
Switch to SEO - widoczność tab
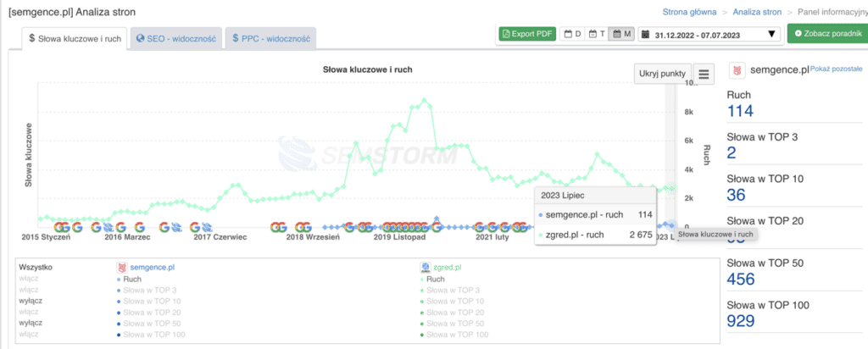pos(176,38)
